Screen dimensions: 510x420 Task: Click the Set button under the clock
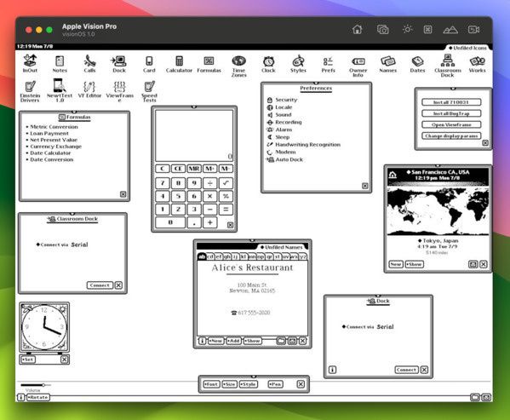click(28, 360)
